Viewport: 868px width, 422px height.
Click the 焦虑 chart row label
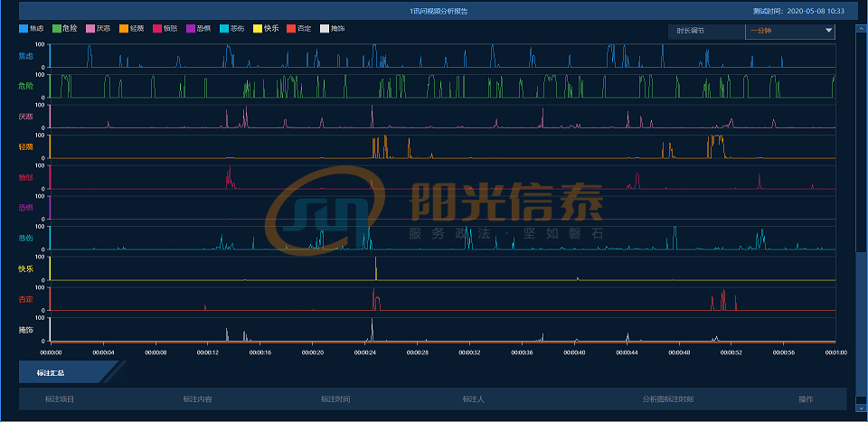pos(26,56)
